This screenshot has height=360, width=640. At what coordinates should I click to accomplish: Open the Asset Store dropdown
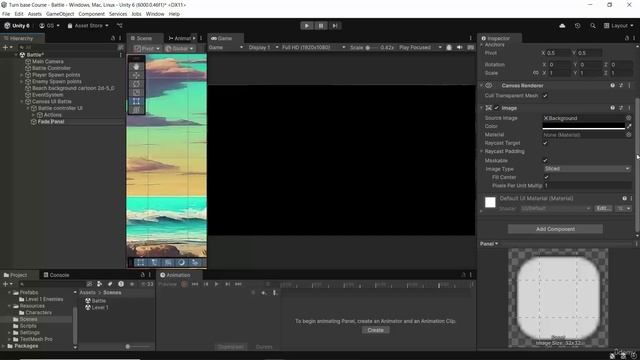[88, 26]
